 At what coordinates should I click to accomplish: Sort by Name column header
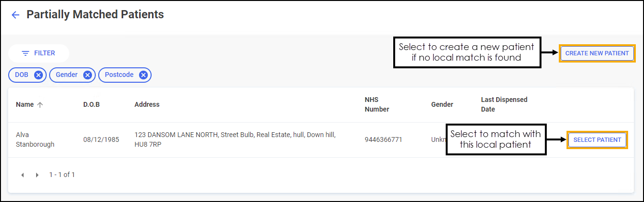tap(25, 105)
